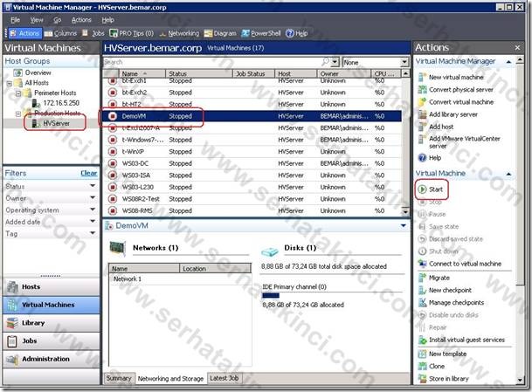The width and height of the screenshot is (532, 392).
Task: Open the Actions menu
Action: point(81,20)
